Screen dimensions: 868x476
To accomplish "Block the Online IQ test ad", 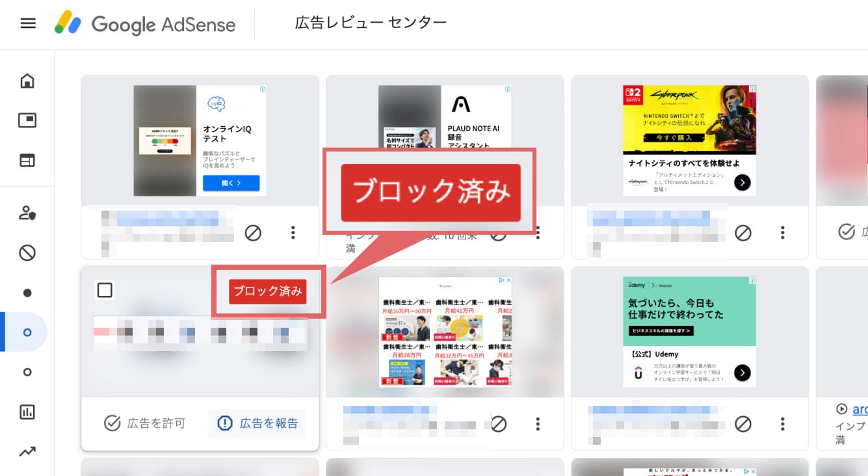I will pyautogui.click(x=253, y=232).
